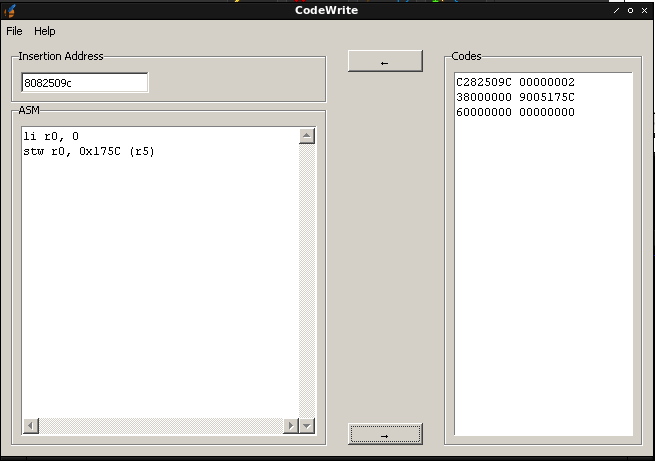
Task: Click the right arrow convert button
Action: (x=385, y=434)
